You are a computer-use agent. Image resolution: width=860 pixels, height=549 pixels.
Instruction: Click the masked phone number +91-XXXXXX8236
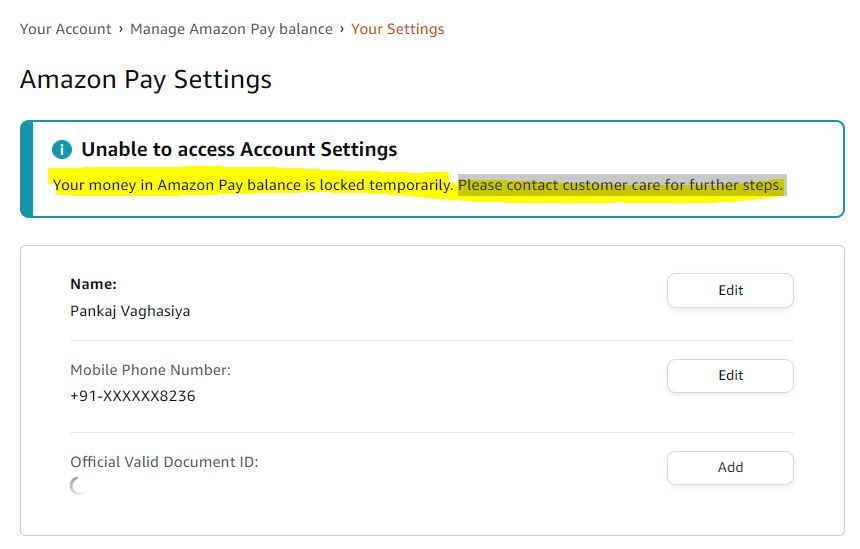tap(133, 396)
